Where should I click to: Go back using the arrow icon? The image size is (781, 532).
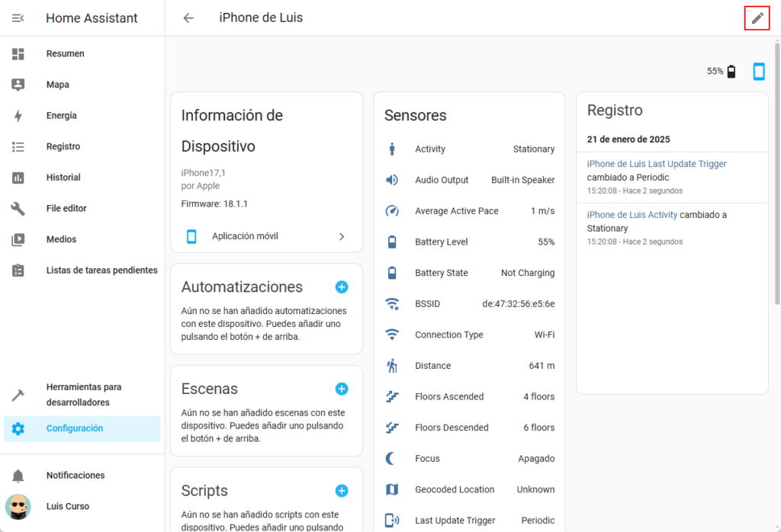coord(188,18)
